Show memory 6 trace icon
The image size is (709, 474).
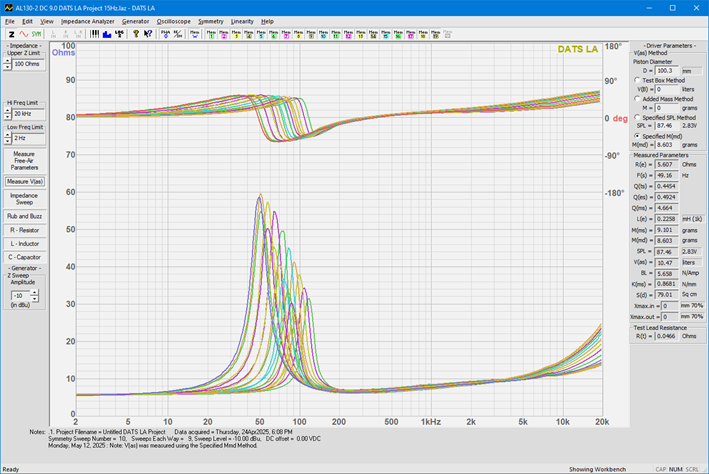tap(274, 34)
